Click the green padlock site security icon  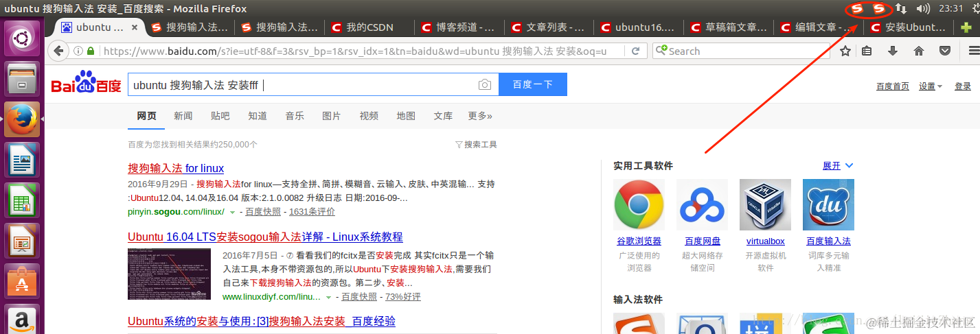click(90, 51)
